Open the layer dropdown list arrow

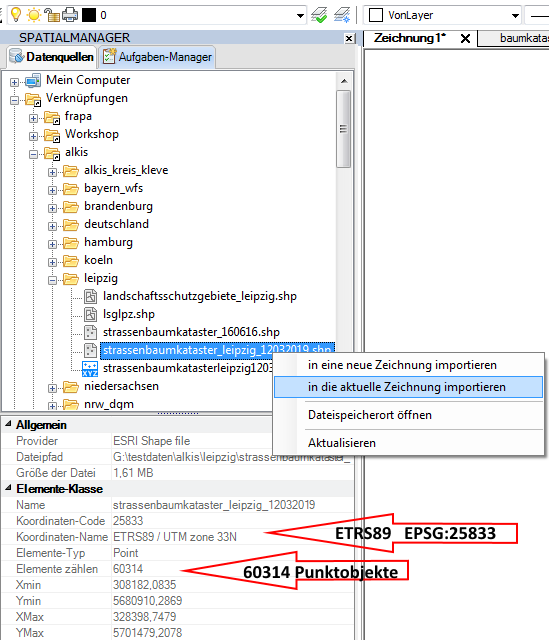pos(300,16)
